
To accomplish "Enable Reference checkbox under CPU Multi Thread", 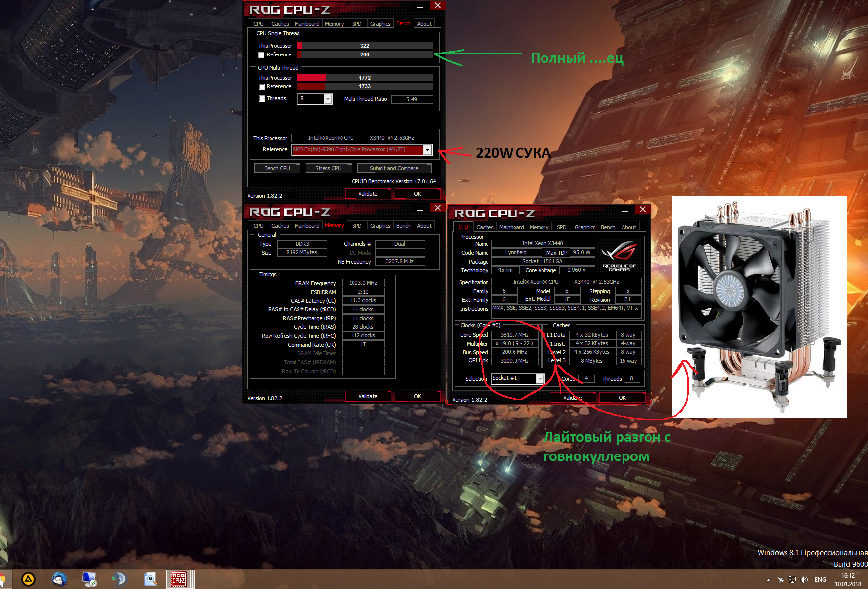I will pyautogui.click(x=262, y=87).
